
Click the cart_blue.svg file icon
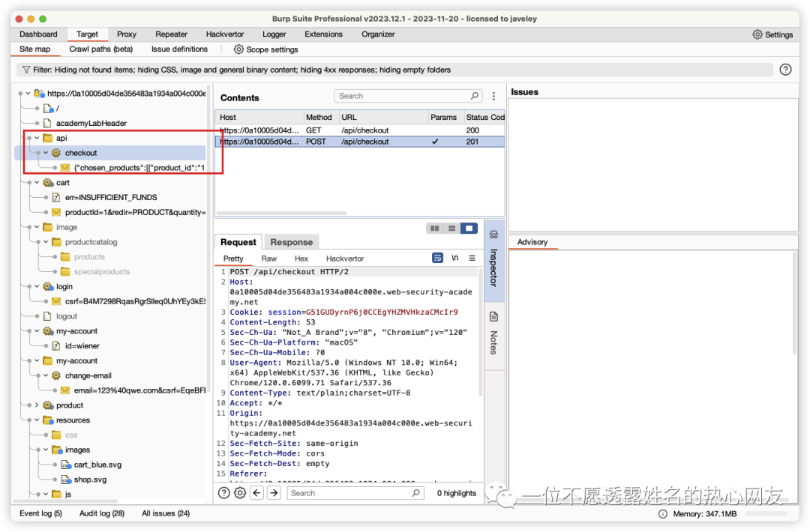click(x=65, y=465)
